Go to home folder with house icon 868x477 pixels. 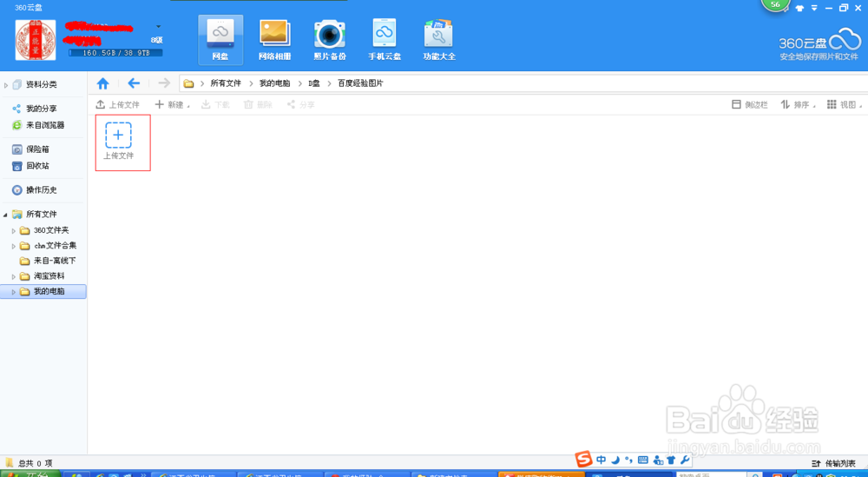(103, 83)
